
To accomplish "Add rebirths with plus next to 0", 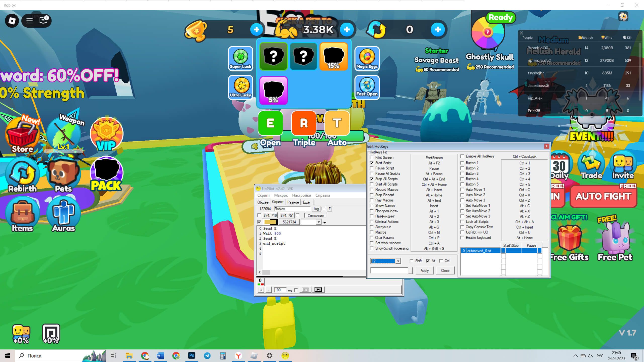I will coord(438,30).
